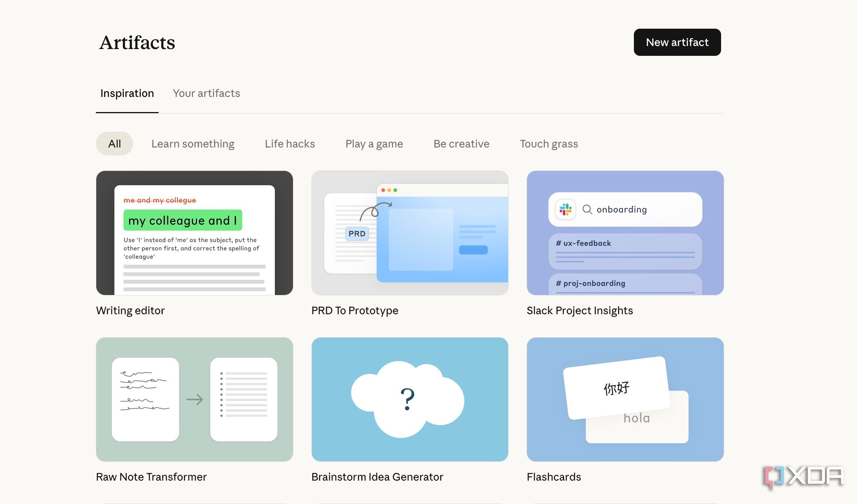Filter by Learn something category
857x504 pixels.
pyautogui.click(x=193, y=144)
